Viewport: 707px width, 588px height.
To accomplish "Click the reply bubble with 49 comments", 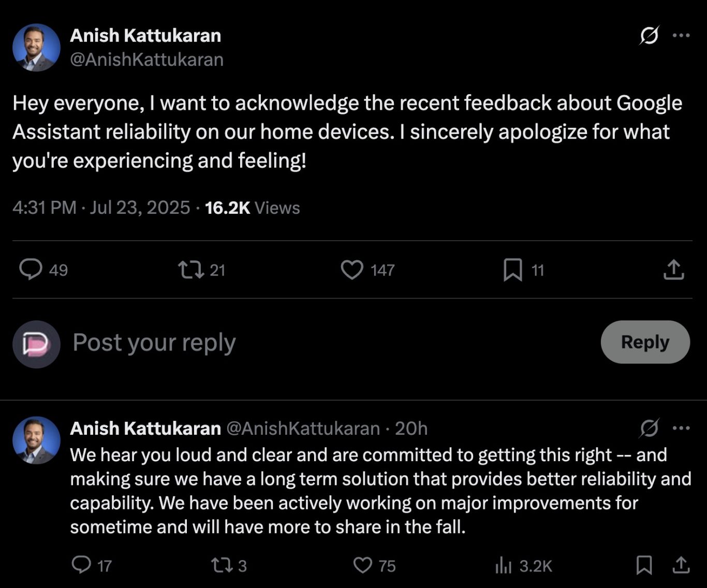I will point(31,270).
